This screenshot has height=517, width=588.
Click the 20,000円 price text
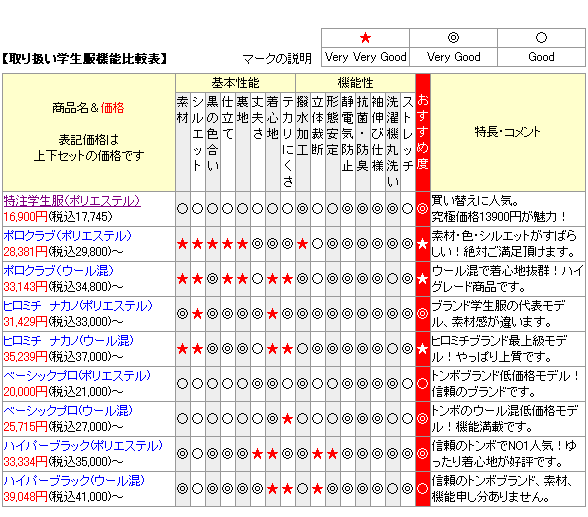26,392
